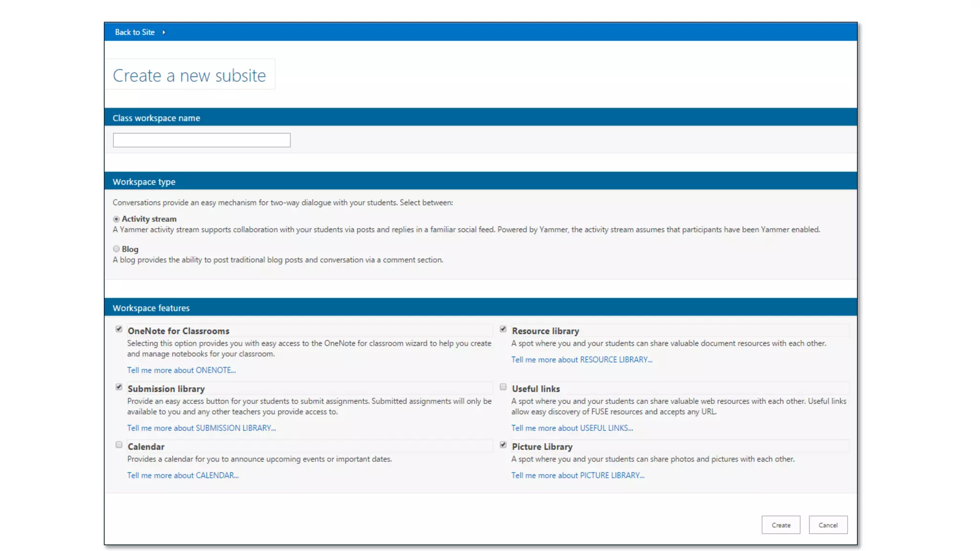Enable the Calendar feature checkbox

pos(119,445)
